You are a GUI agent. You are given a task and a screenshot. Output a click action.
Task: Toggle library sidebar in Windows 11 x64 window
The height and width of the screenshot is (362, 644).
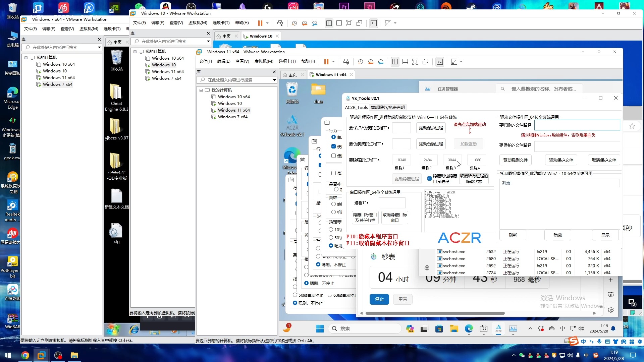pyautogui.click(x=395, y=62)
